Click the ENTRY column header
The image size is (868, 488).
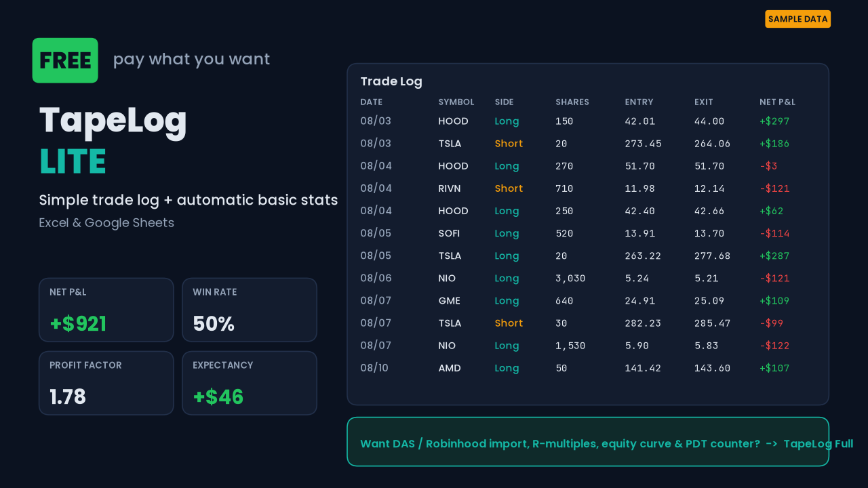click(x=639, y=102)
